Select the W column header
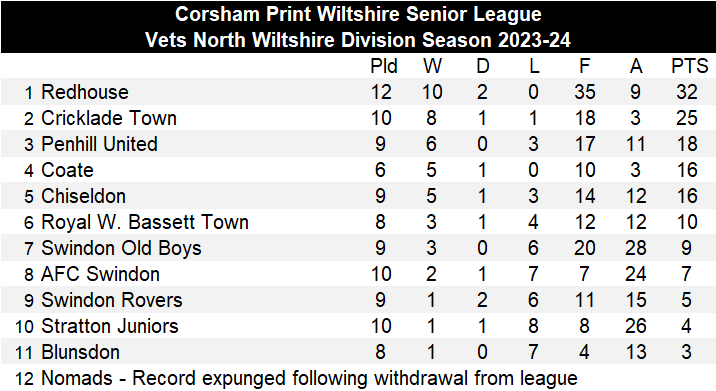The width and height of the screenshot is (716, 391). tap(432, 66)
